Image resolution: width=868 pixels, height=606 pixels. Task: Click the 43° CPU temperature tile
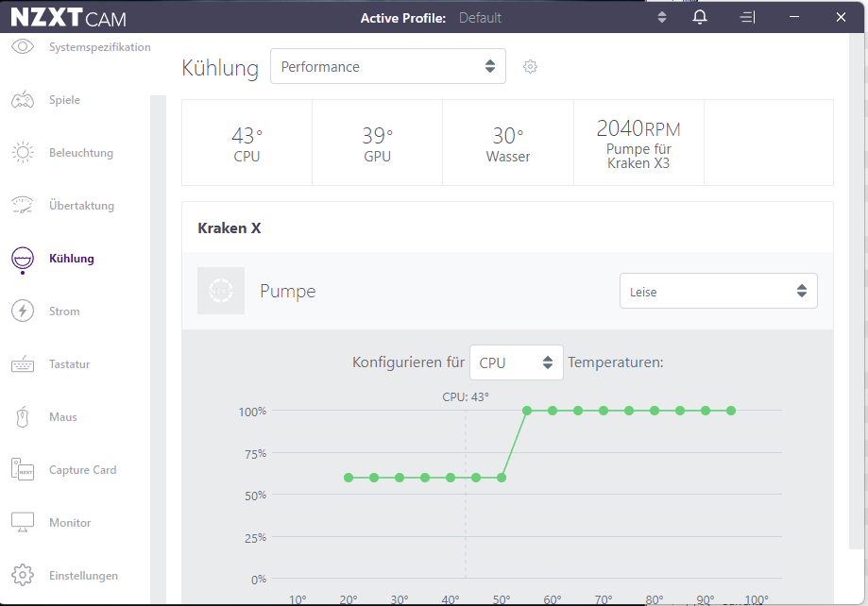[x=247, y=143]
